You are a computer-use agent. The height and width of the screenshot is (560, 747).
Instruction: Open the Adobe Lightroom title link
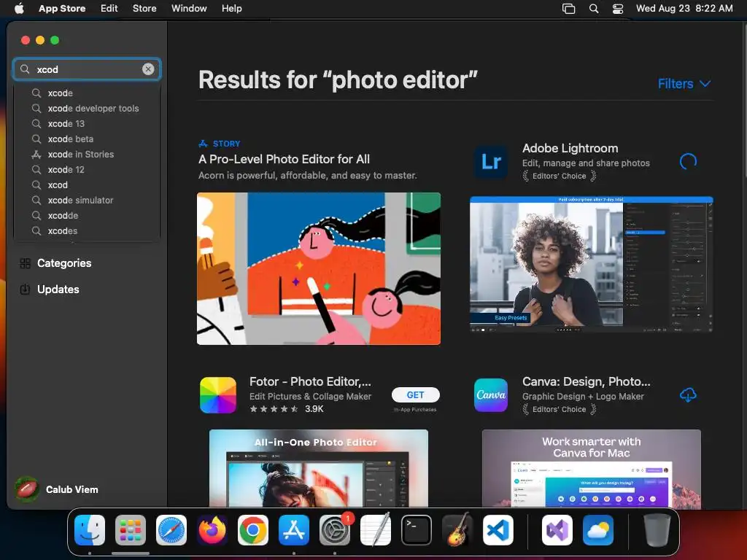[570, 148]
